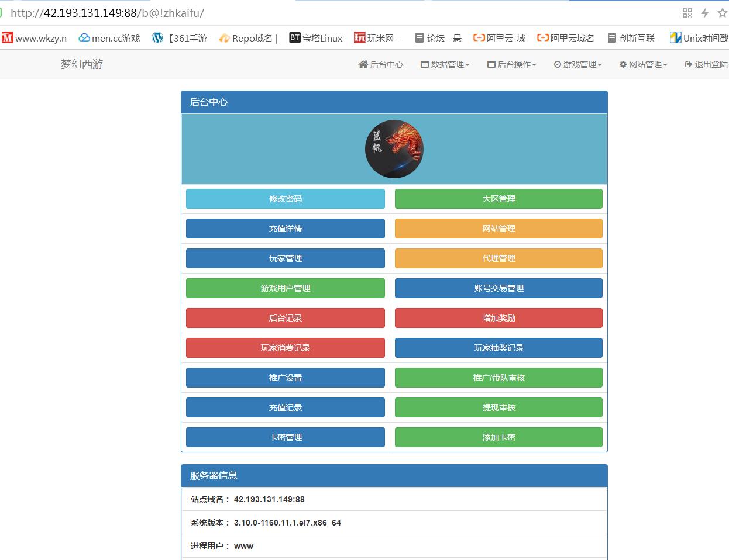Go to 后台中心 in the navbar

(x=381, y=64)
